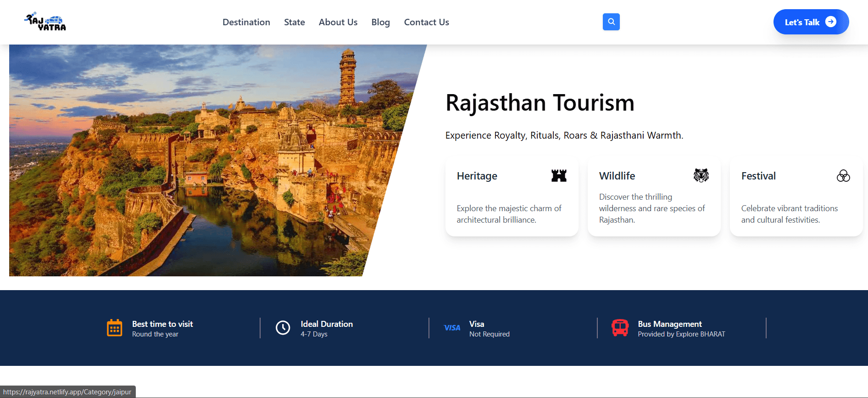Click the clock icon for Ideal Duration
The image size is (868, 398).
pyautogui.click(x=283, y=328)
